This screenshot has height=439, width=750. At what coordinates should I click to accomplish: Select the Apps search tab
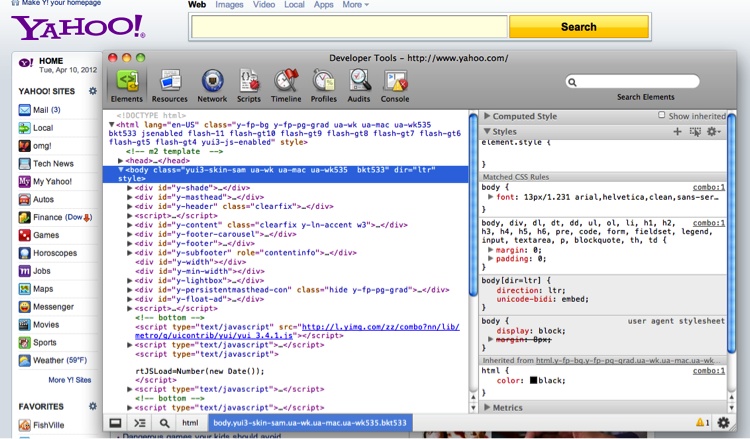point(323,5)
